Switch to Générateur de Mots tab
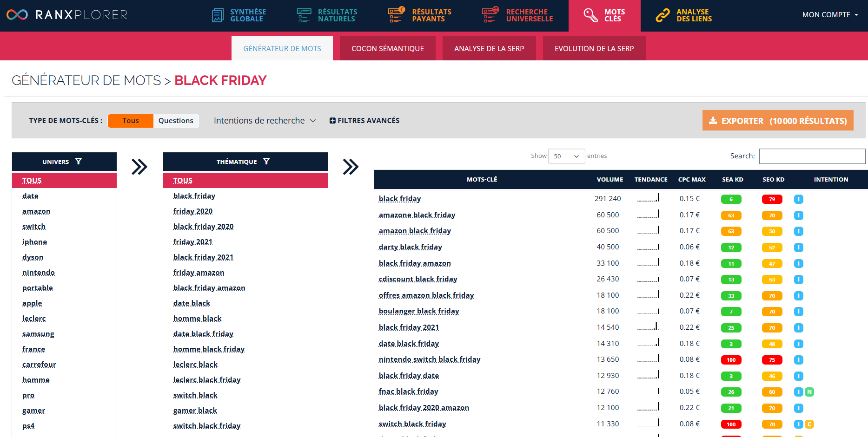The width and height of the screenshot is (868, 437). 282,48
